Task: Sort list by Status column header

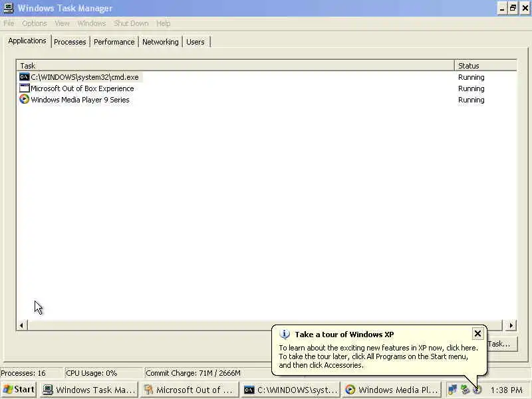Action: pyautogui.click(x=485, y=65)
